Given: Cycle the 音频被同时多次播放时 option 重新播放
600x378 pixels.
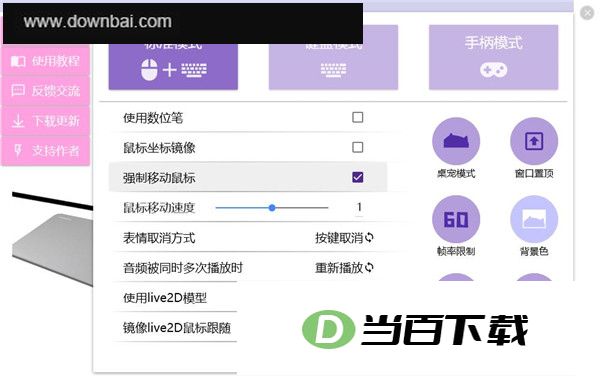Looking at the screenshot, I should tap(344, 268).
